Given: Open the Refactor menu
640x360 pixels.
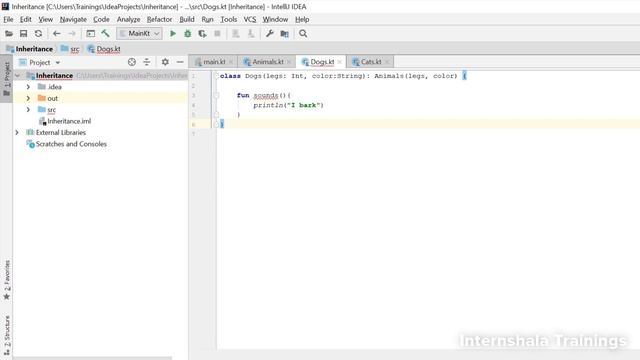Looking at the screenshot, I should (159, 19).
